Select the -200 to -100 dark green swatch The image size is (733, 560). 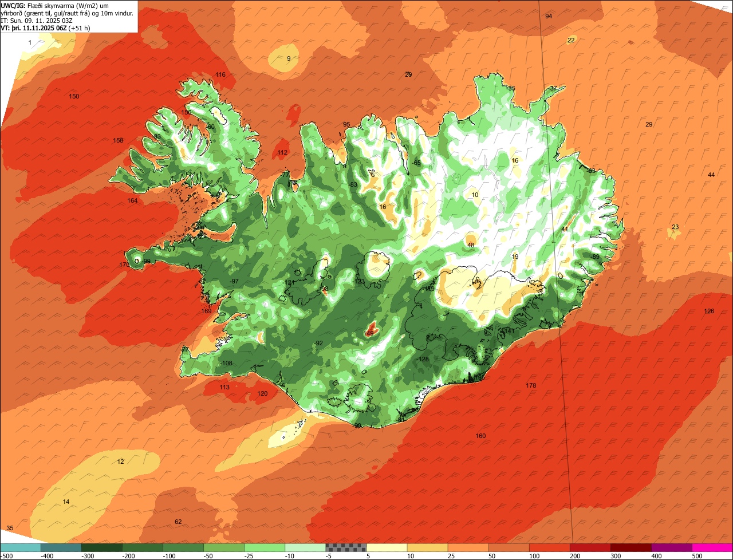pyautogui.click(x=142, y=547)
